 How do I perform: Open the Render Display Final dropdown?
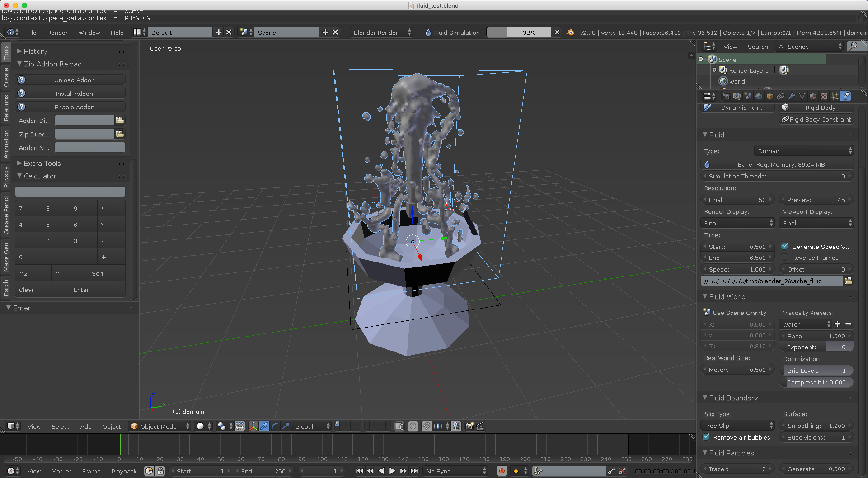click(738, 223)
